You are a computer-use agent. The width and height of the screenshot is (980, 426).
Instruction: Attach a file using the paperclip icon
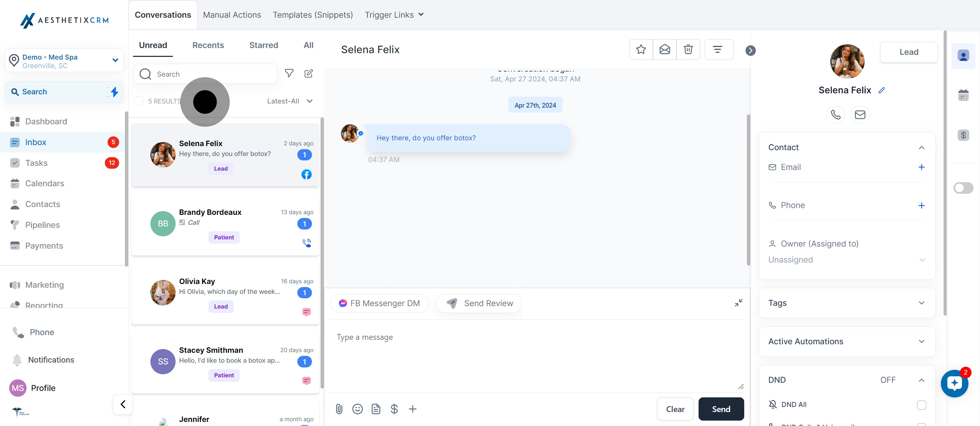pos(339,409)
